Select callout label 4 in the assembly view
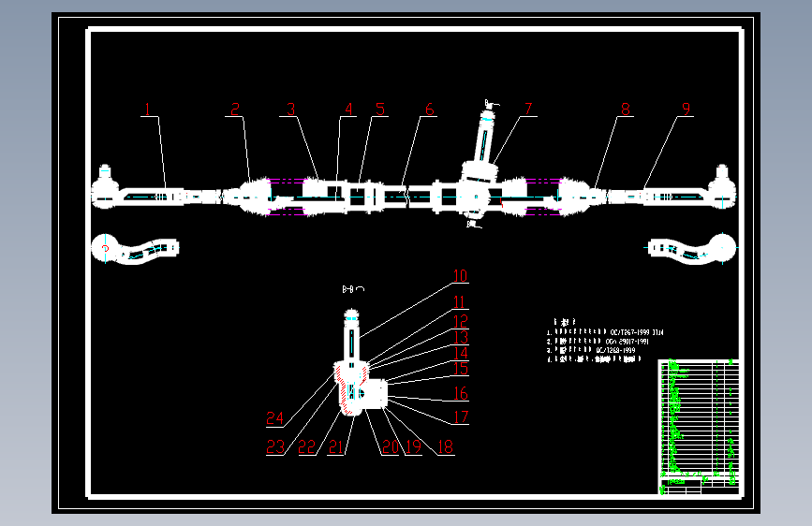812x526 pixels. pos(349,110)
